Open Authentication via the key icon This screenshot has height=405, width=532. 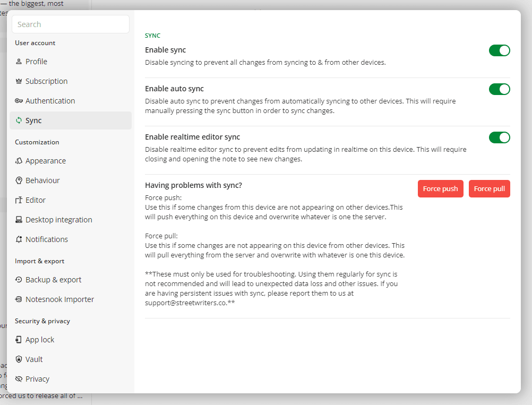pyautogui.click(x=19, y=100)
